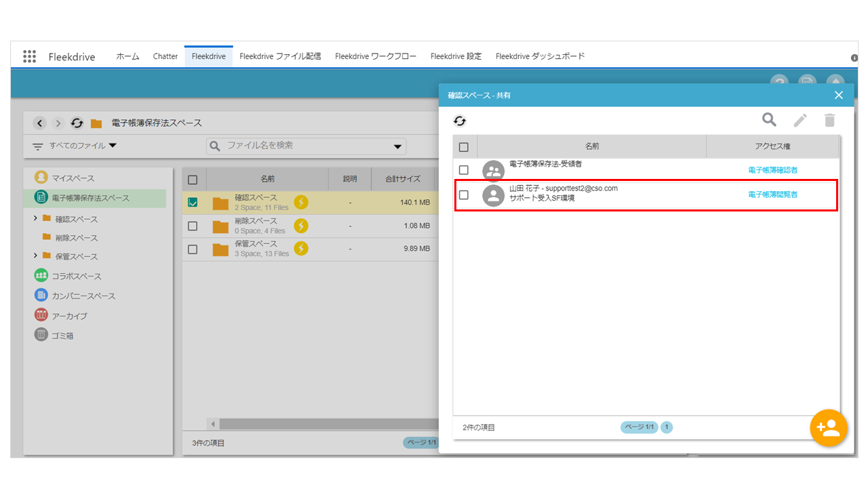Open Fleekdrive ファイル配信 tab
Screen dimensions: 868x488
point(280,56)
